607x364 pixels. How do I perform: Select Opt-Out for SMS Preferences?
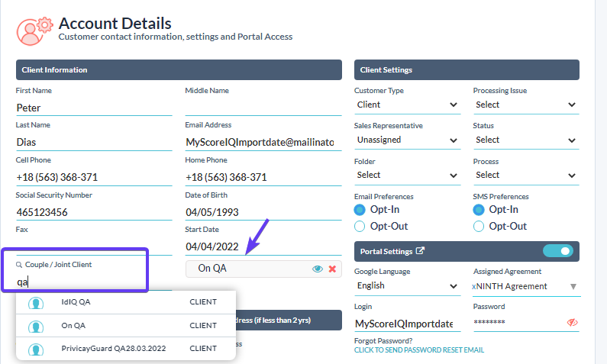(479, 226)
